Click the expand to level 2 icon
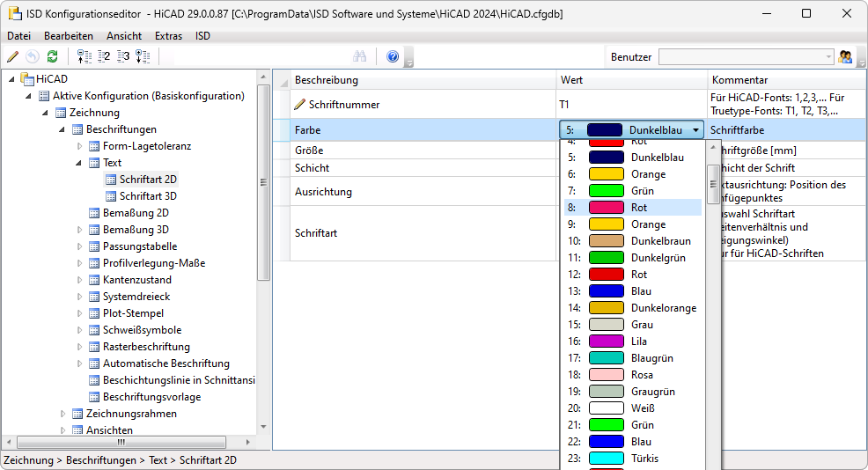 point(104,56)
